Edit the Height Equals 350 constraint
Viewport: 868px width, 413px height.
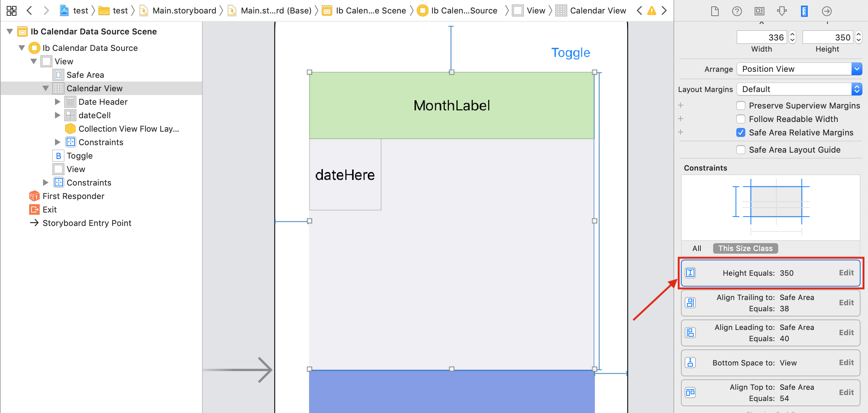846,272
